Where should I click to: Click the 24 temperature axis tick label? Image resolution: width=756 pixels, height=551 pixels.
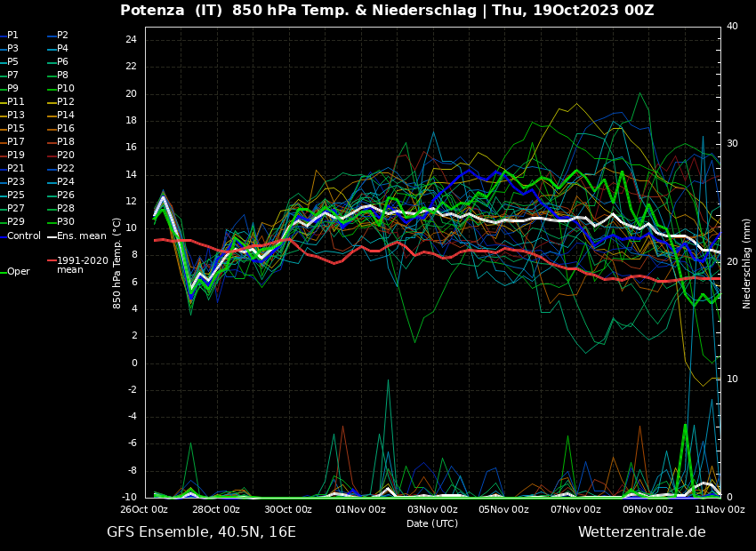pos(131,40)
